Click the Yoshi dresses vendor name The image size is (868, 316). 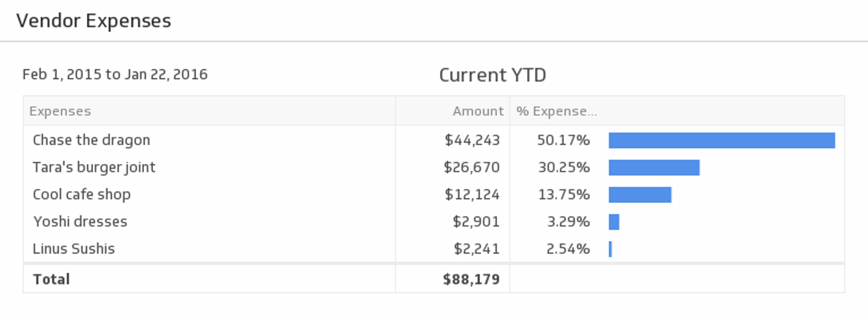click(x=80, y=222)
